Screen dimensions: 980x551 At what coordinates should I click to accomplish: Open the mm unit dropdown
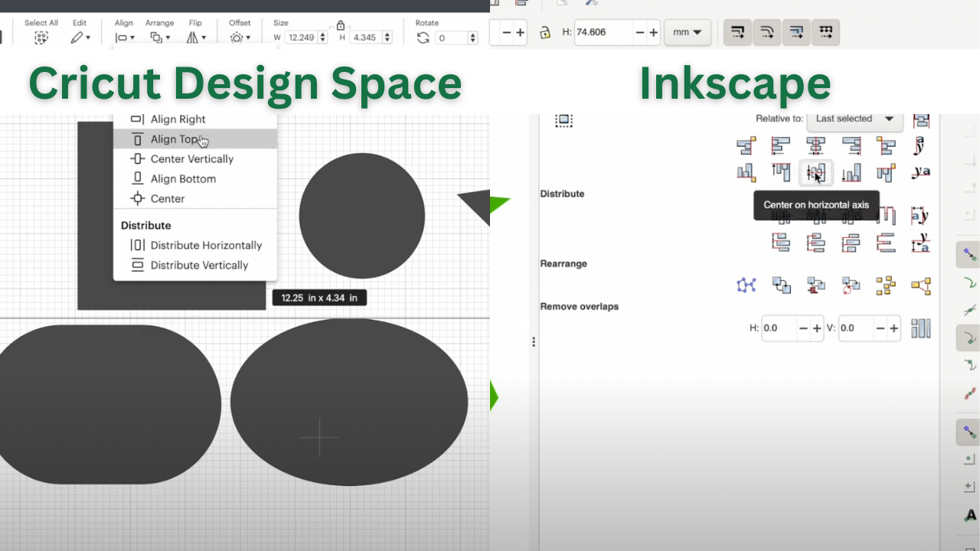coord(687,32)
